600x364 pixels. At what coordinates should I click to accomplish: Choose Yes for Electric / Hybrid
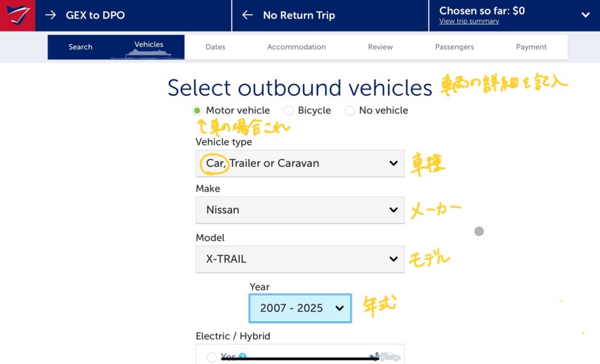point(212,357)
